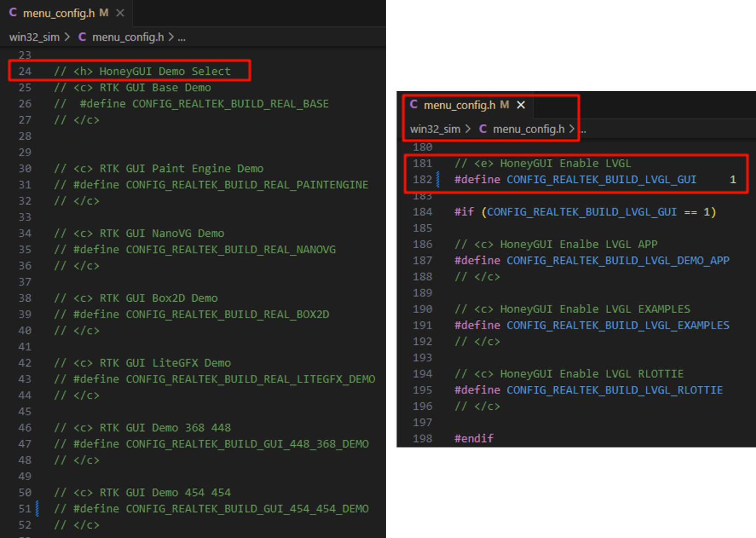Click the C file icon on left editor tab
Viewport: 756px width, 538px height.
pyautogui.click(x=13, y=13)
